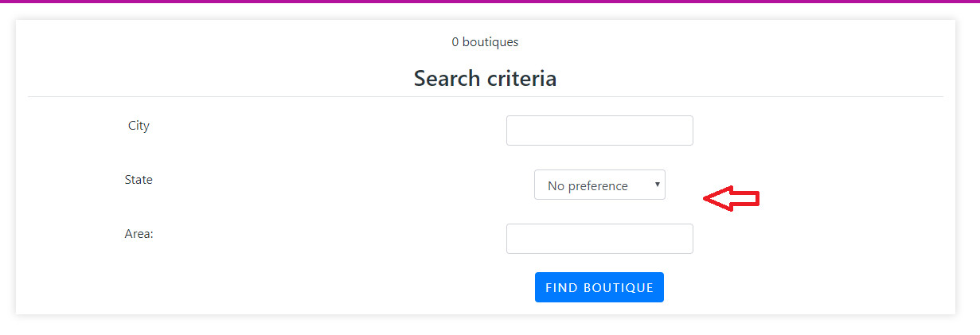Select the 'No preference' text in State selector
Screen dimensions: 980x335
click(x=588, y=185)
